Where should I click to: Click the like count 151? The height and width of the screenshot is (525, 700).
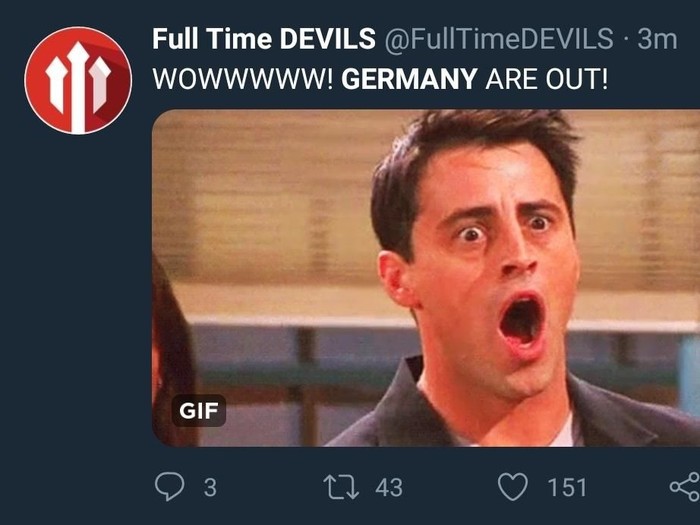point(567,488)
